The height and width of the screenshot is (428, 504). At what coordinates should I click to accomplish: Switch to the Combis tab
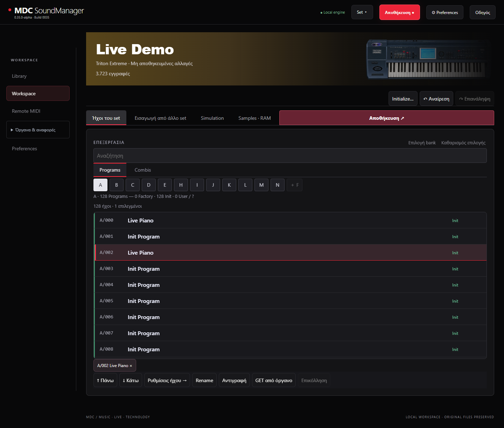pos(143,170)
